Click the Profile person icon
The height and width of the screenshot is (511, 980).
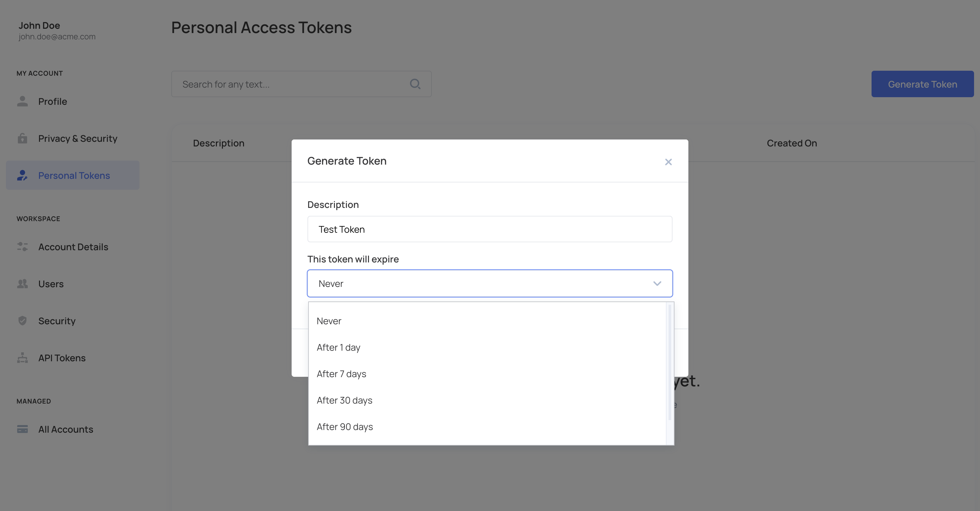[x=22, y=101]
